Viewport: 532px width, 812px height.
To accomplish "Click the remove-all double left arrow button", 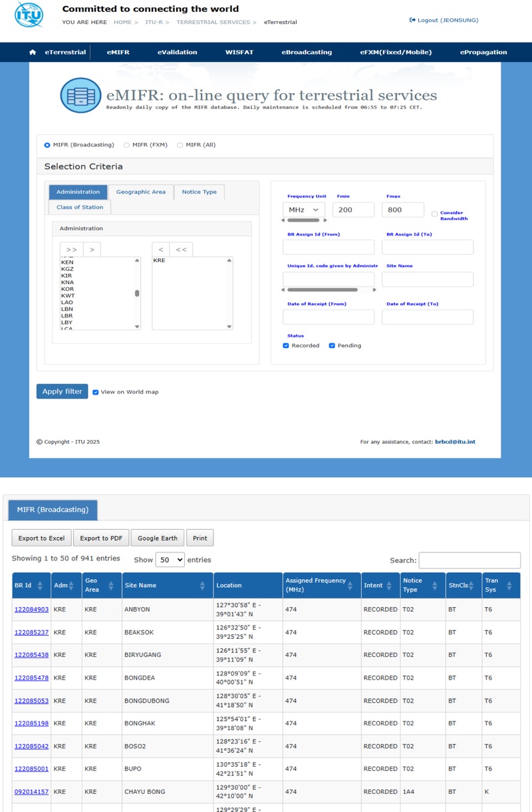I will click(x=180, y=250).
